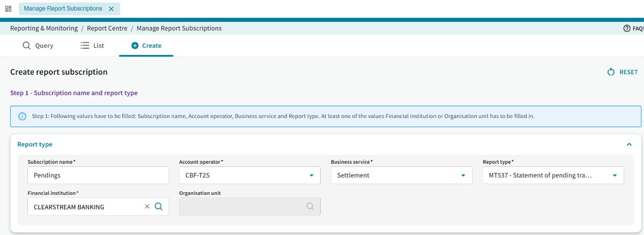
Task: Click the Organisation unit field
Action: [241, 207]
